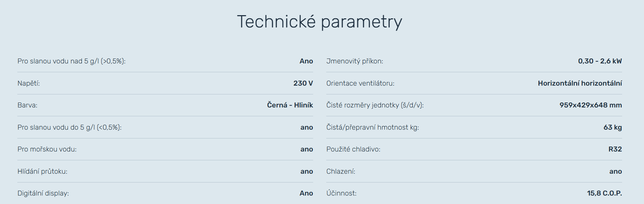This screenshot has width=644, height=204.
Task: Click the 230 V voltage value
Action: [x=303, y=84]
